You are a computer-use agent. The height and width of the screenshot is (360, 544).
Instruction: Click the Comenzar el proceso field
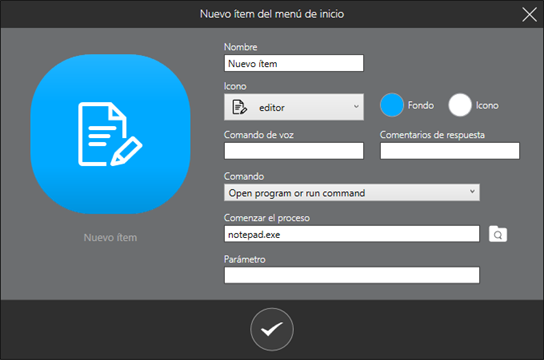click(352, 234)
